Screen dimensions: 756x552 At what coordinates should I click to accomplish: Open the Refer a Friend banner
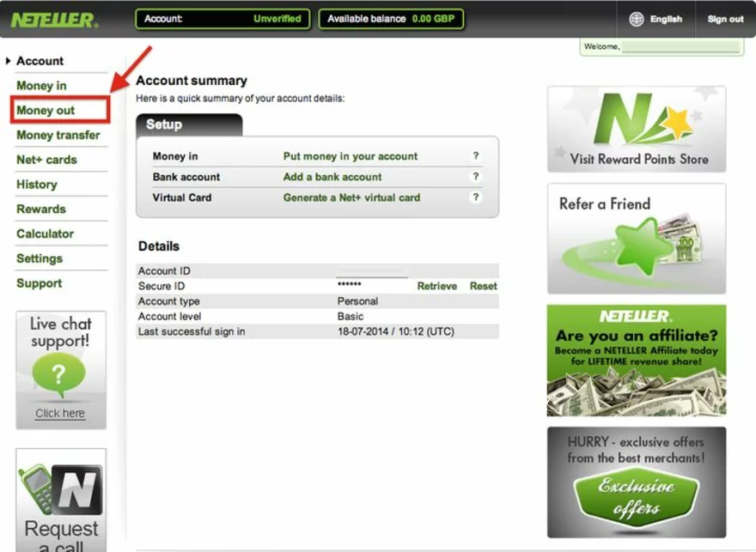[636, 239]
